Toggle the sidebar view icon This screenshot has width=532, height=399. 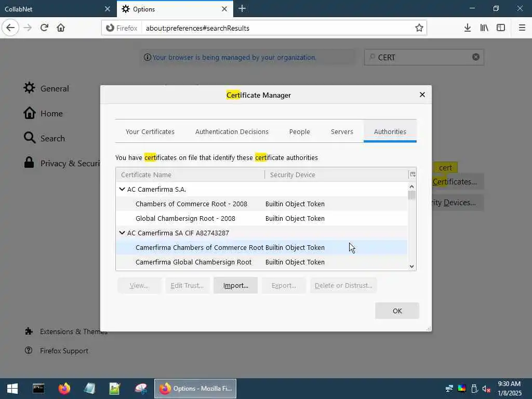(x=501, y=28)
